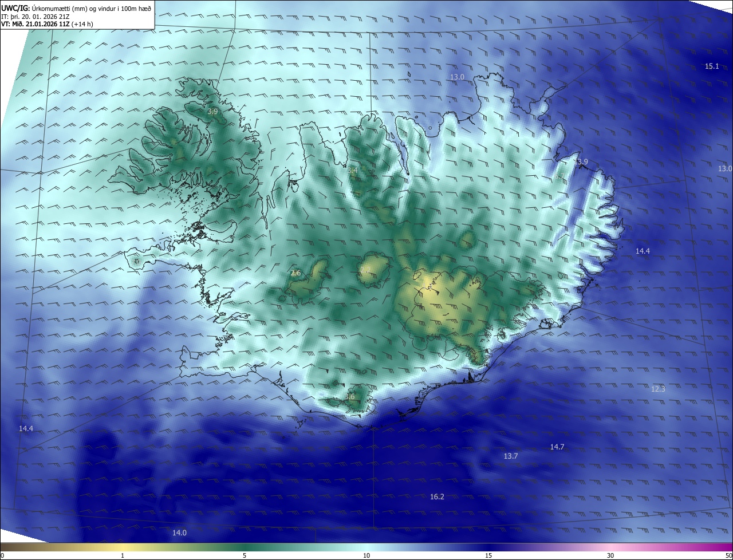Click the 2.6 value label

[295, 273]
